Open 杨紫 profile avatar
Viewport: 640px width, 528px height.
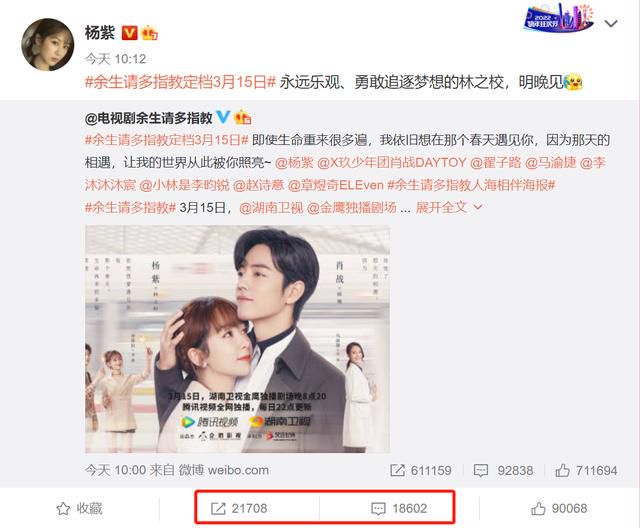point(48,44)
